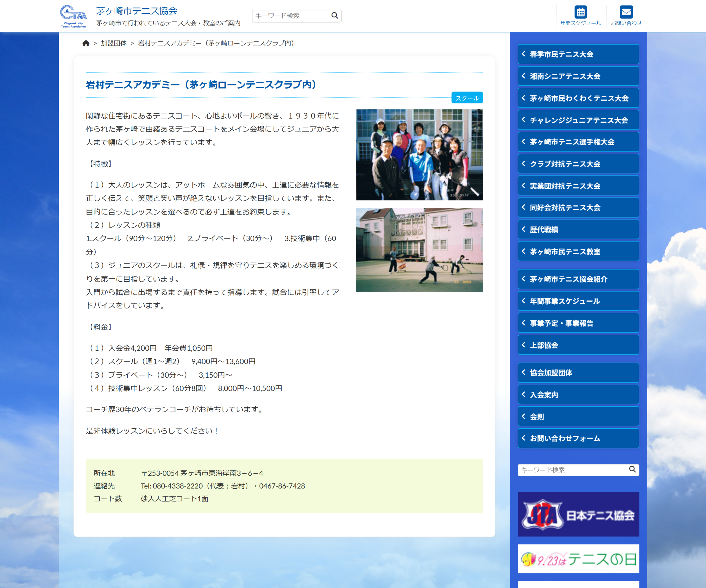The width and height of the screenshot is (706, 588).
Task: Open クラブ対抗テニス大会 sidebar item
Action: click(578, 164)
